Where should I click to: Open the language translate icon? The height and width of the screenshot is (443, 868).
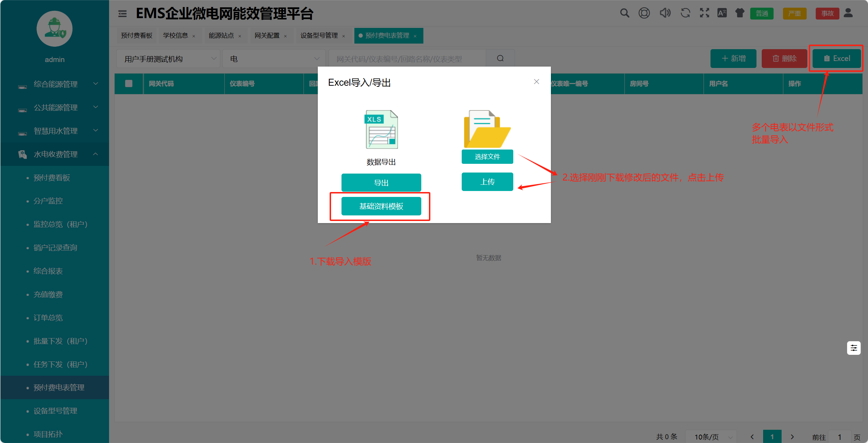point(722,14)
